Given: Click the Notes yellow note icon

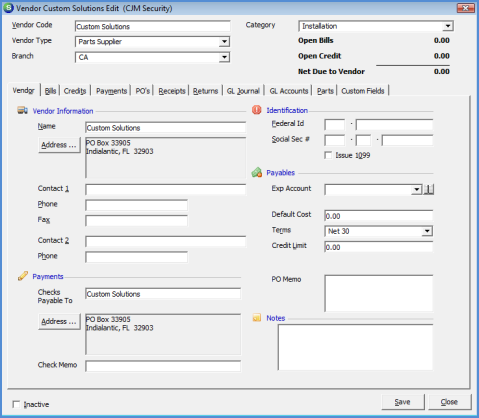Looking at the screenshot, I should pyautogui.click(x=257, y=318).
